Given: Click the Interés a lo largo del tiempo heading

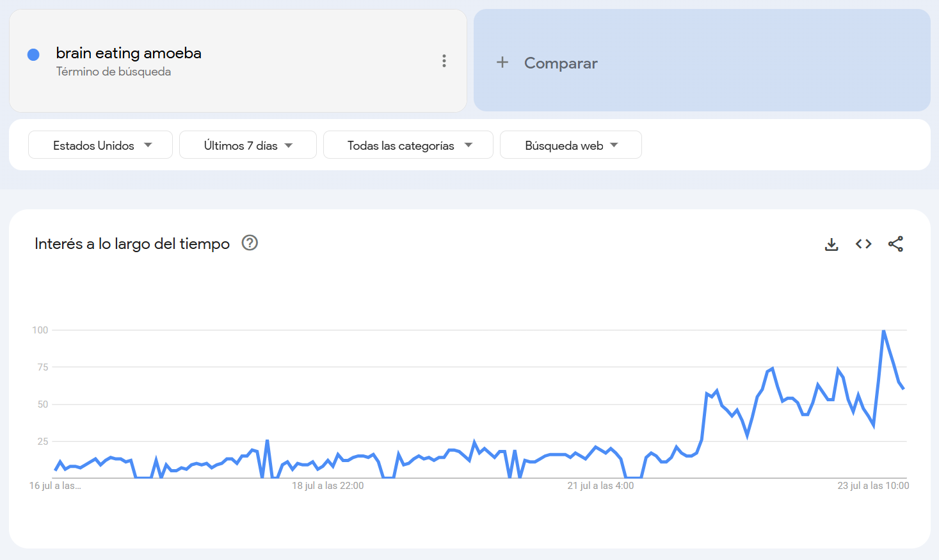Looking at the screenshot, I should [132, 244].
